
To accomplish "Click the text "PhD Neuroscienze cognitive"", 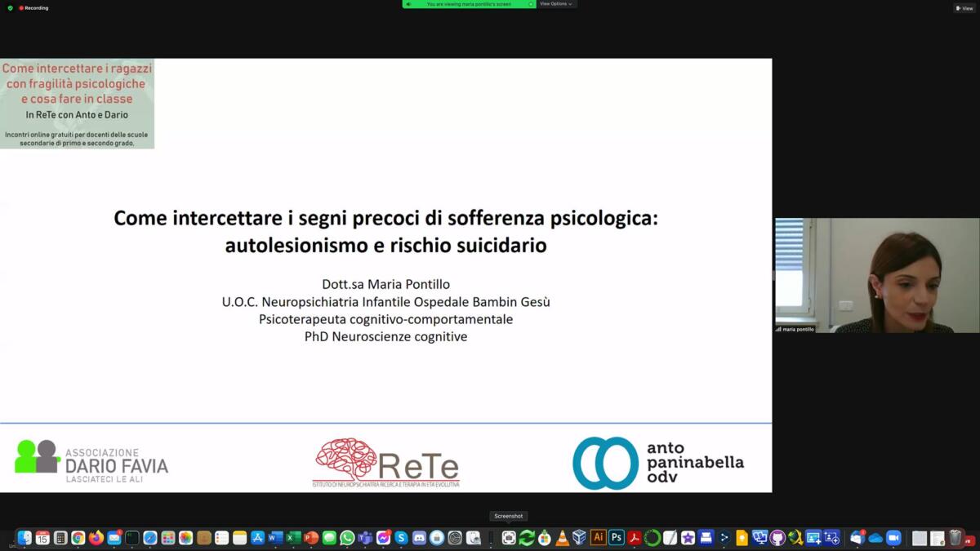I will click(x=386, y=336).
